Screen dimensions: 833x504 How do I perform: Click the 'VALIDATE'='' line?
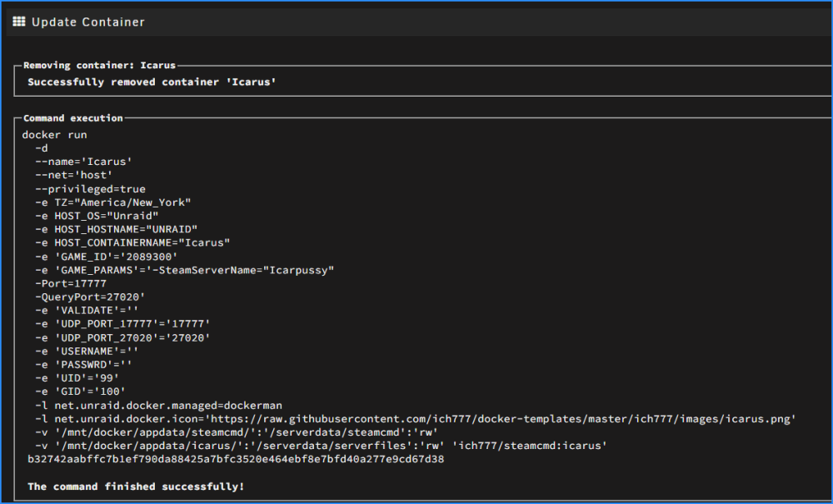click(x=87, y=311)
